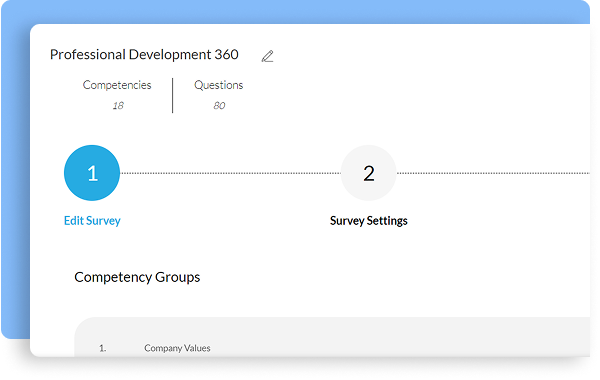
Task: Select the competencies count 18
Action: (118, 106)
